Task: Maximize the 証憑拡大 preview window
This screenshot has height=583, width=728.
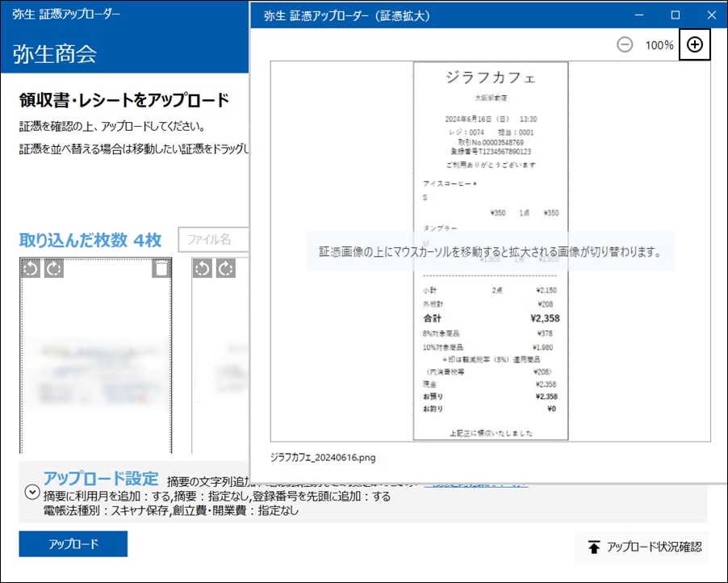Action: 676,15
